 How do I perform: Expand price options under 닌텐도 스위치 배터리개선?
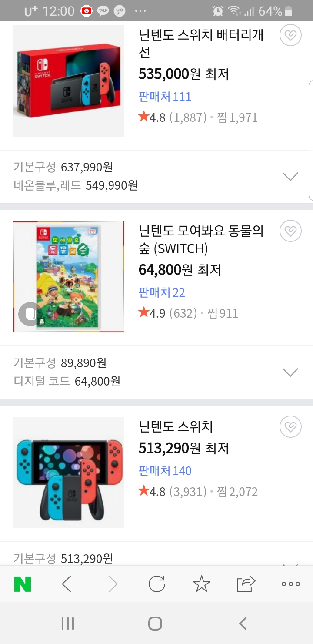coord(290,176)
